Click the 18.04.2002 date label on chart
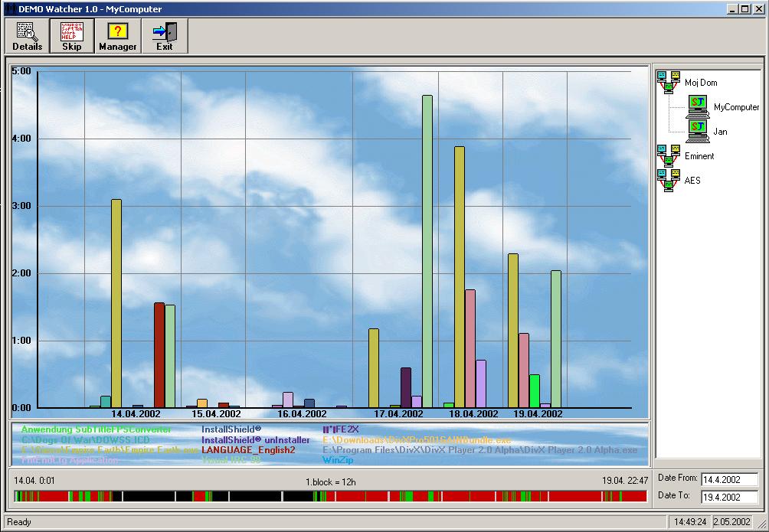Viewport: 769px width, 532px height. (x=473, y=414)
